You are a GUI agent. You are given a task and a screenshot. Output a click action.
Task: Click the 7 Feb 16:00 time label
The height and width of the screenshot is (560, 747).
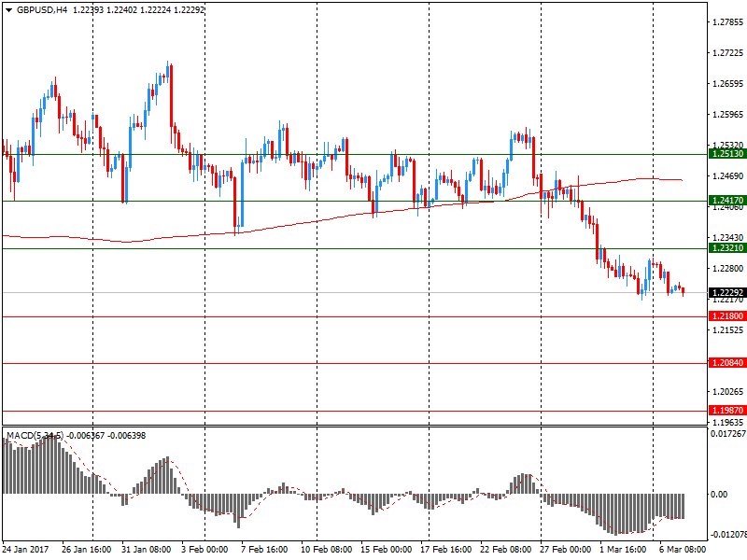pyautogui.click(x=264, y=549)
